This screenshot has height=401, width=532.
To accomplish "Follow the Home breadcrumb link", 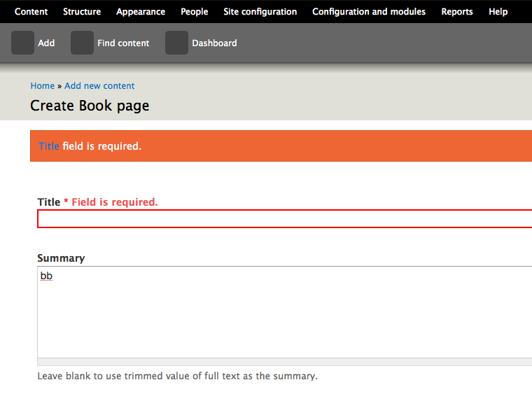I will [x=42, y=86].
